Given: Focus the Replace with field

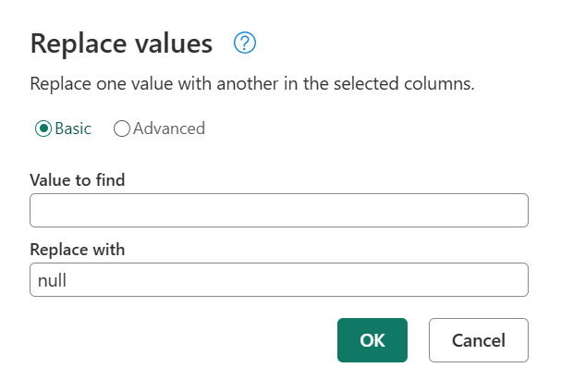Looking at the screenshot, I should click(278, 279).
